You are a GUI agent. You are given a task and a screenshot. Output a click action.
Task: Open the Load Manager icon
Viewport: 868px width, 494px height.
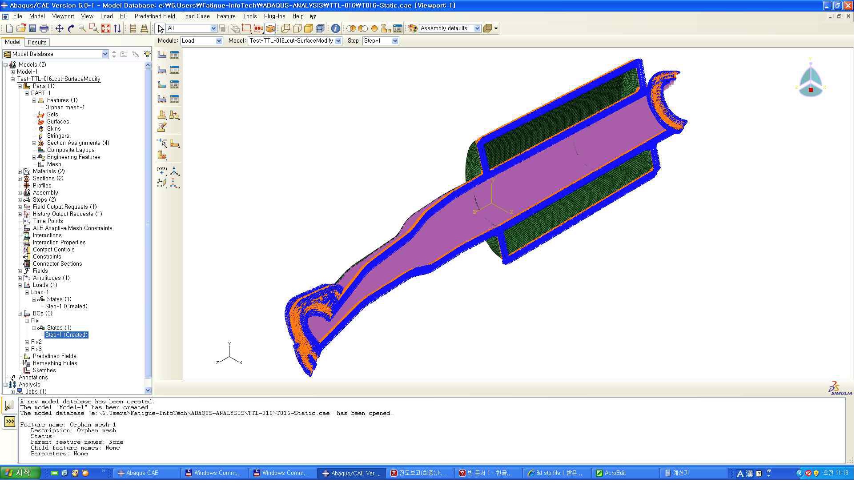(x=174, y=55)
